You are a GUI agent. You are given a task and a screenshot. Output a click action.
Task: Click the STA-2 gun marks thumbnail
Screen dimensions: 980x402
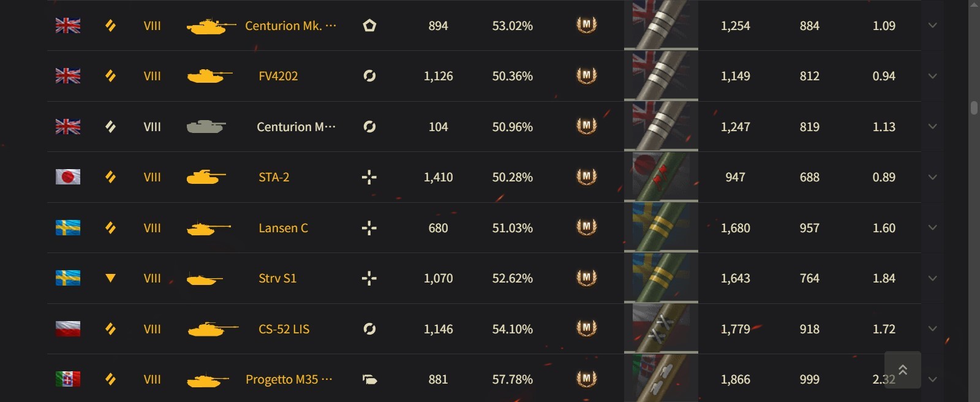tap(661, 177)
